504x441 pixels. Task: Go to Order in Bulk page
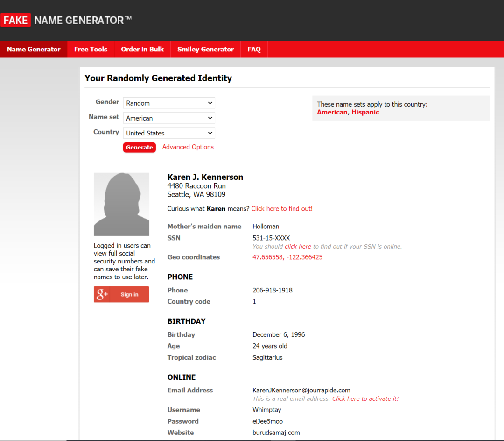coord(142,50)
